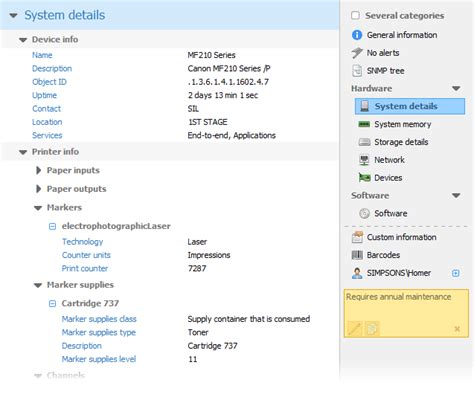
Task: Collapse the Device info section
Action: (23, 40)
